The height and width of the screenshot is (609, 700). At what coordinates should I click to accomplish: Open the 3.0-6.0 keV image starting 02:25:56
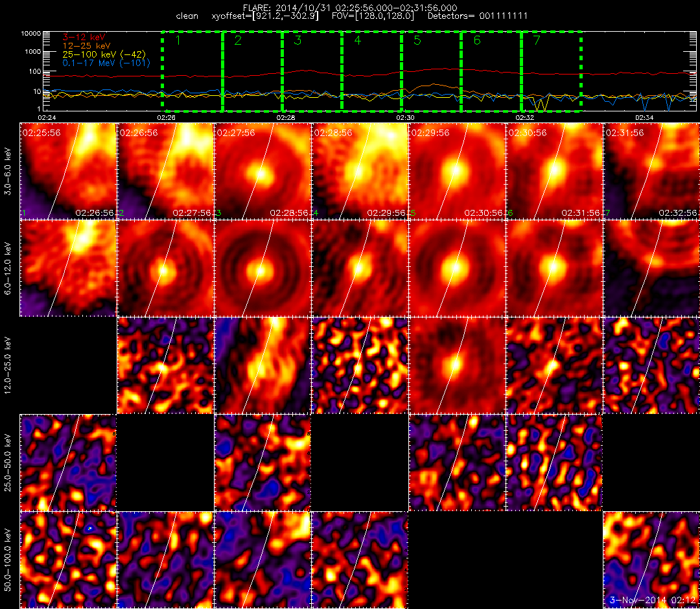68,171
